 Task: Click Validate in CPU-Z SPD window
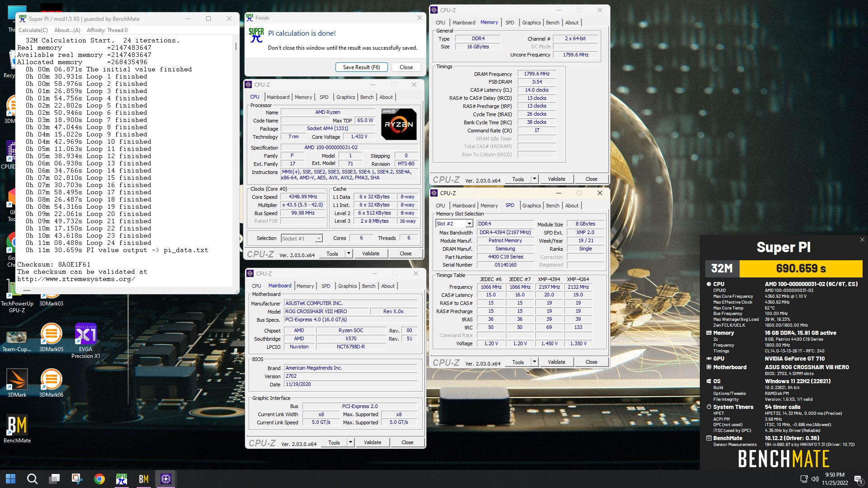[x=557, y=362]
